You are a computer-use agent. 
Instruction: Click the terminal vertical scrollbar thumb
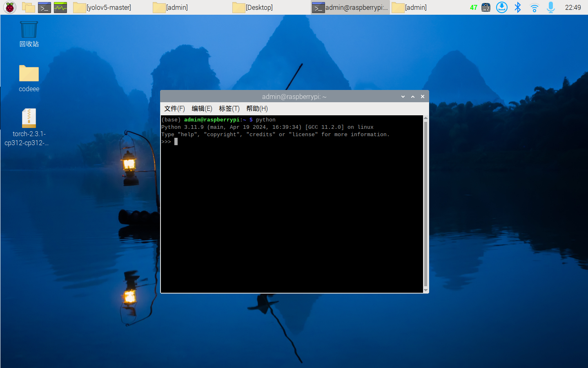click(x=426, y=204)
